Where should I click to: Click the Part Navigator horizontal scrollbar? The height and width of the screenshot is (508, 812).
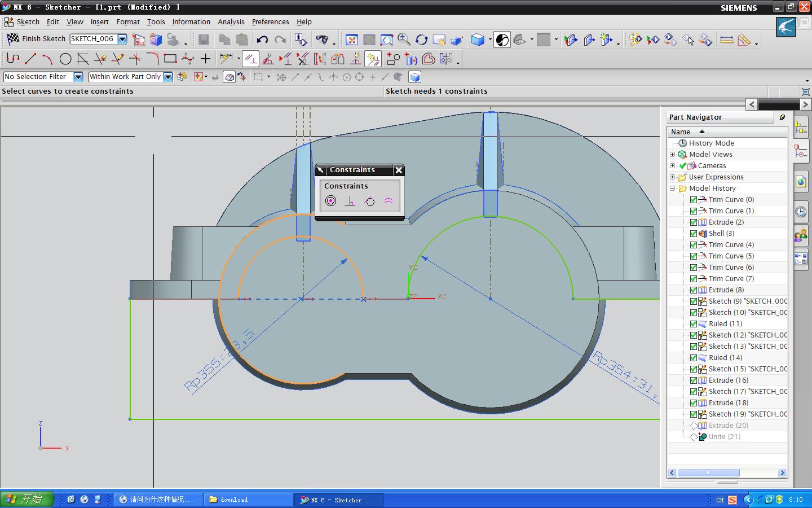click(x=708, y=473)
